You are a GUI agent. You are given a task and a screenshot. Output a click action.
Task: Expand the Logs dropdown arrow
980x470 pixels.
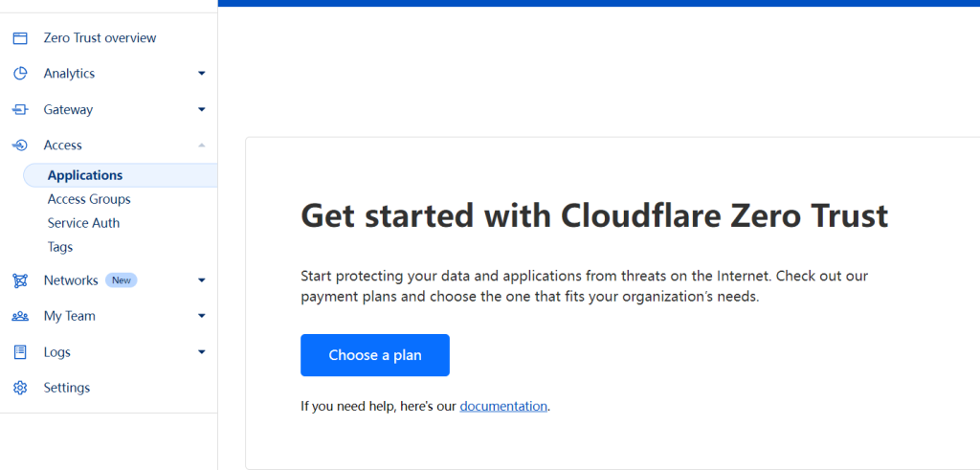click(201, 352)
